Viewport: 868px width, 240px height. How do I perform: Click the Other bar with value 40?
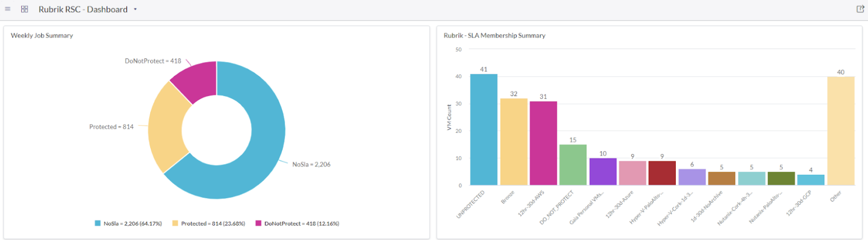point(841,131)
